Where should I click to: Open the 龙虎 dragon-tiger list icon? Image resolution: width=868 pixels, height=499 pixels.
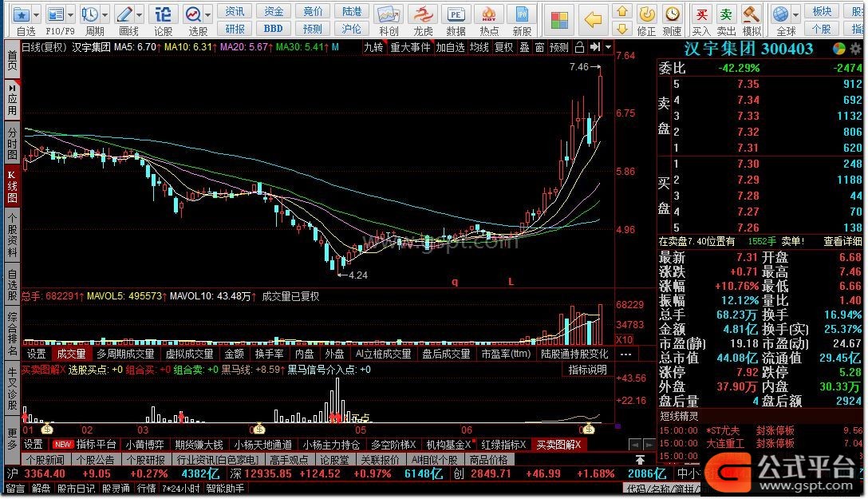point(423,15)
